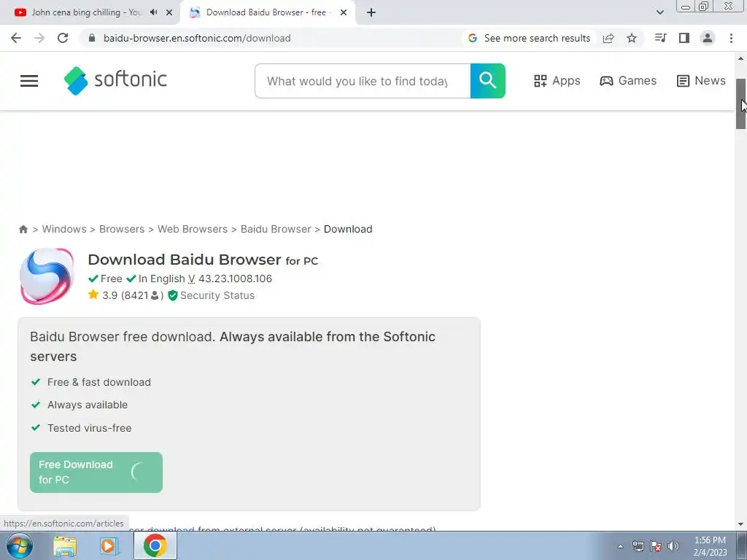Open the Games section
The width and height of the screenshot is (747, 560).
[628, 81]
